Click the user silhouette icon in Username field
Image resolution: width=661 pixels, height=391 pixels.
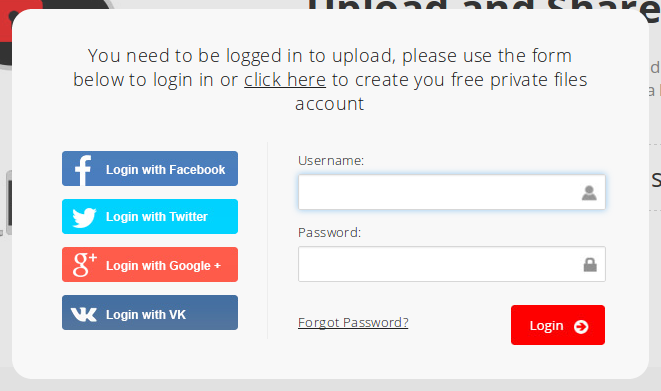589,193
